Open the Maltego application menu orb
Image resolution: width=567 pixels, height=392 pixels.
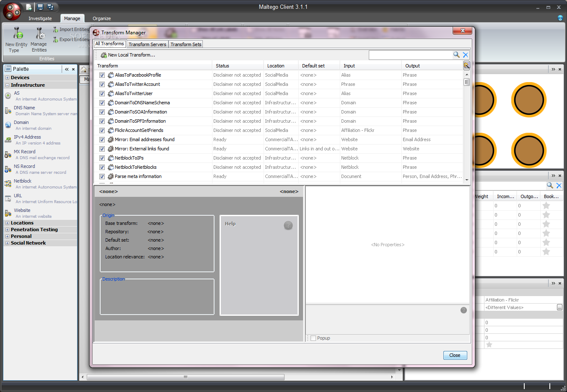(x=12, y=11)
